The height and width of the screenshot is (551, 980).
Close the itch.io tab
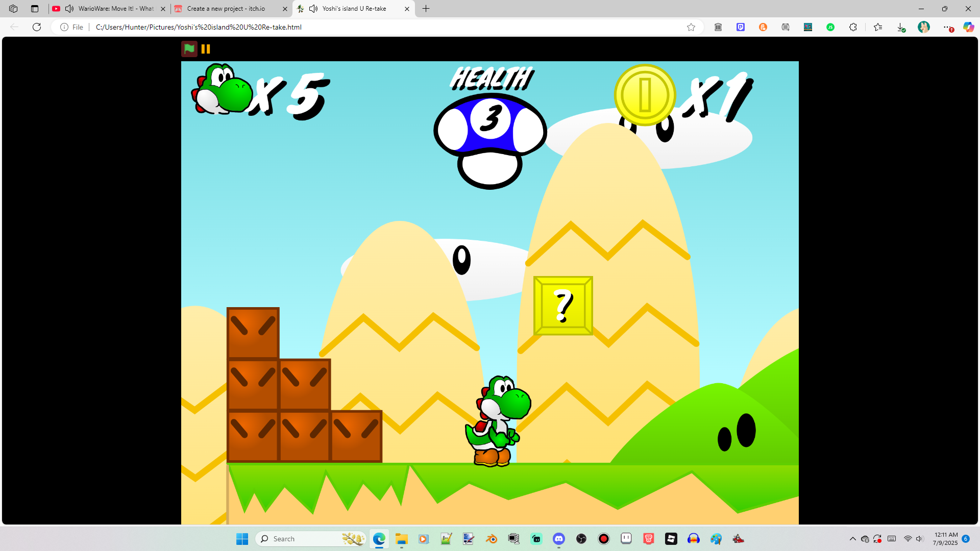point(285,9)
